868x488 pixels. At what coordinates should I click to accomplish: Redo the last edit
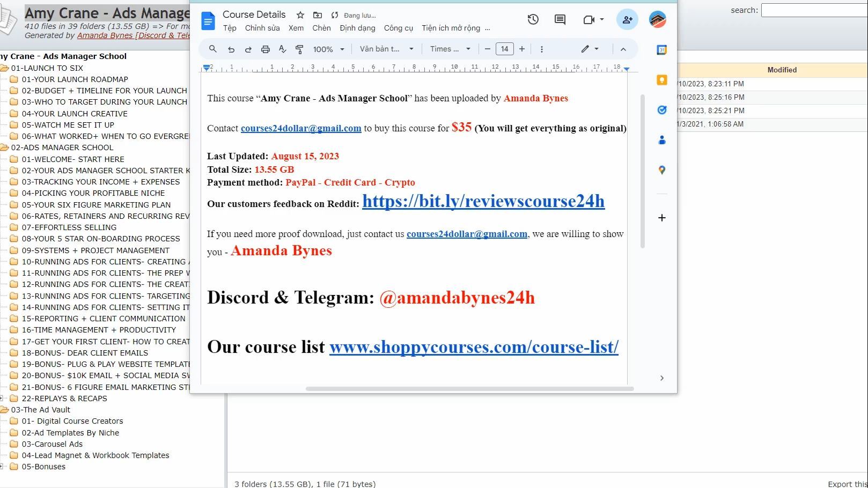pos(248,49)
